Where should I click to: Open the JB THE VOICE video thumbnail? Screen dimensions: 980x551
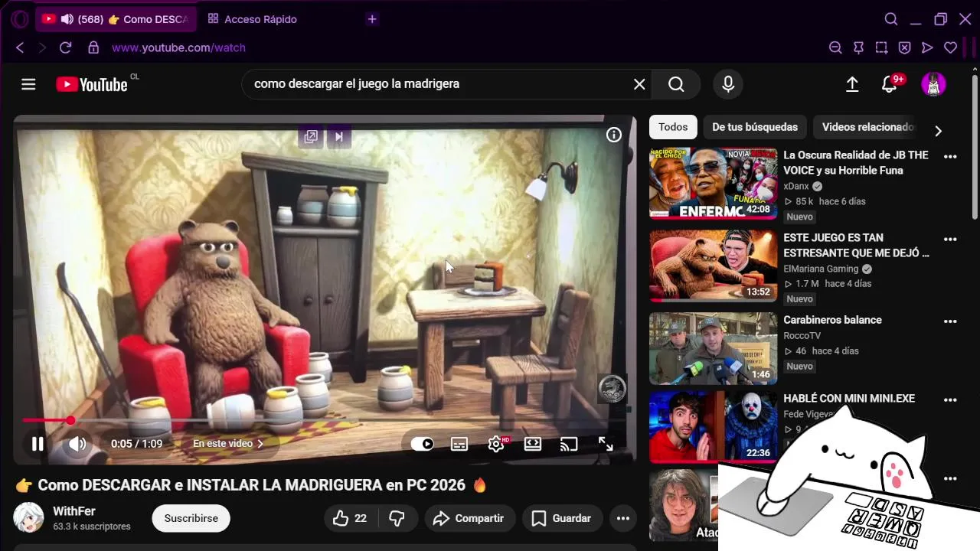click(714, 184)
